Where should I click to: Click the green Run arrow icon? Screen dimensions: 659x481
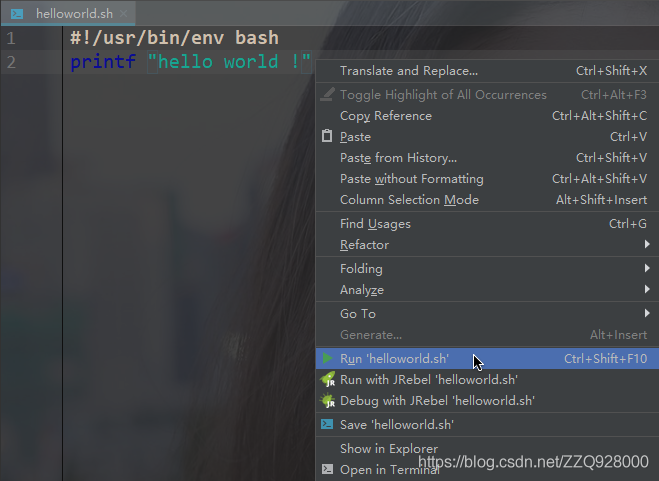point(327,358)
